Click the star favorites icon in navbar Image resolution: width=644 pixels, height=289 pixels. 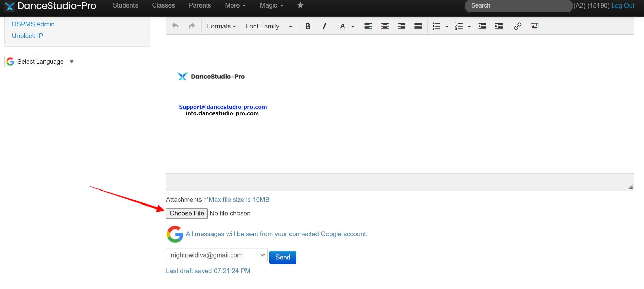pyautogui.click(x=300, y=5)
